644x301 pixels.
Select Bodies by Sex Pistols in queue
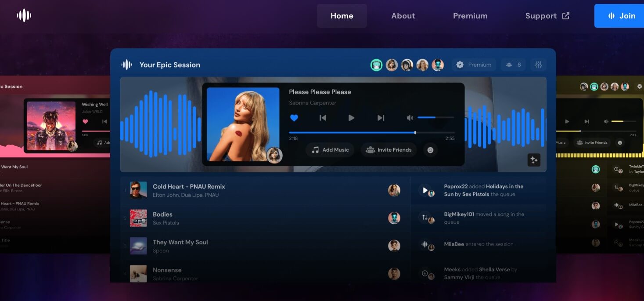tap(265, 218)
